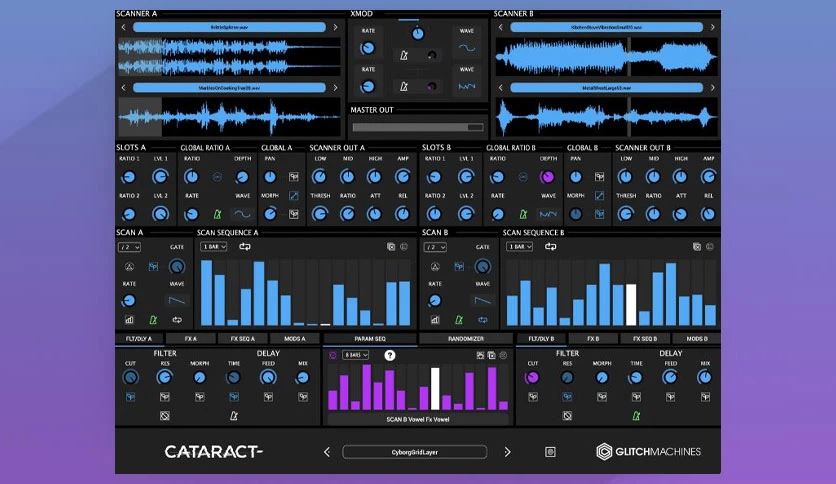Go to next preset with right arrow
The height and width of the screenshot is (484, 836).
point(507,452)
